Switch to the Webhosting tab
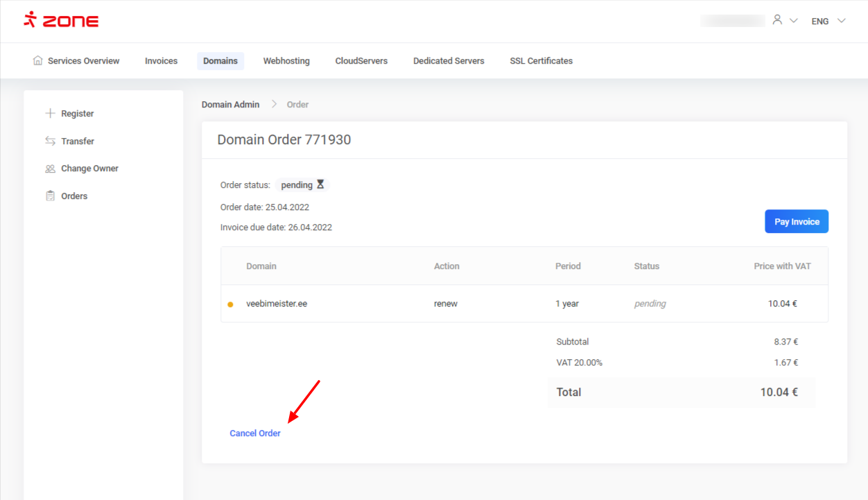The width and height of the screenshot is (868, 500). point(286,61)
